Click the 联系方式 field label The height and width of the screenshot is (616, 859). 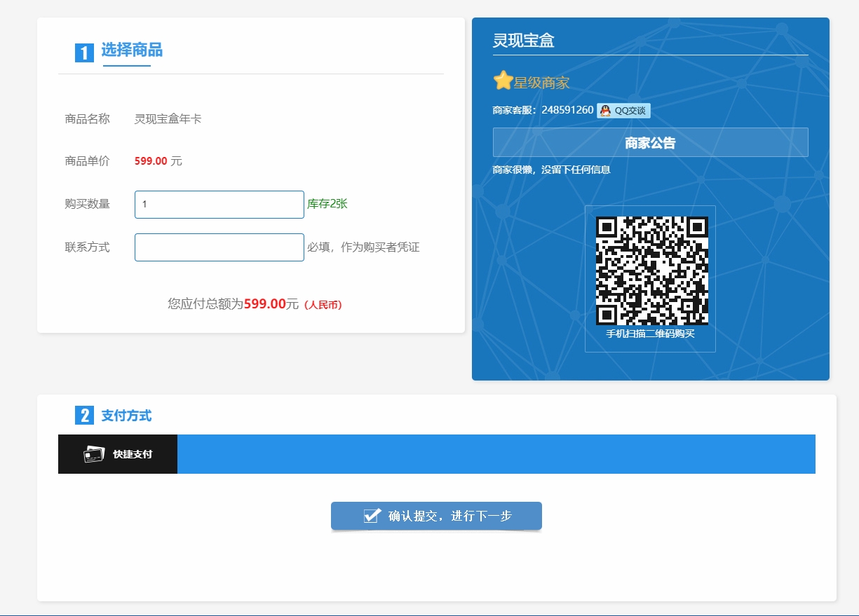pos(88,247)
